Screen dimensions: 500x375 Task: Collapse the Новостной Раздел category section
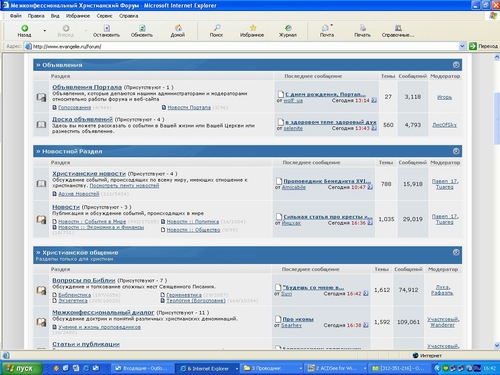(456, 151)
